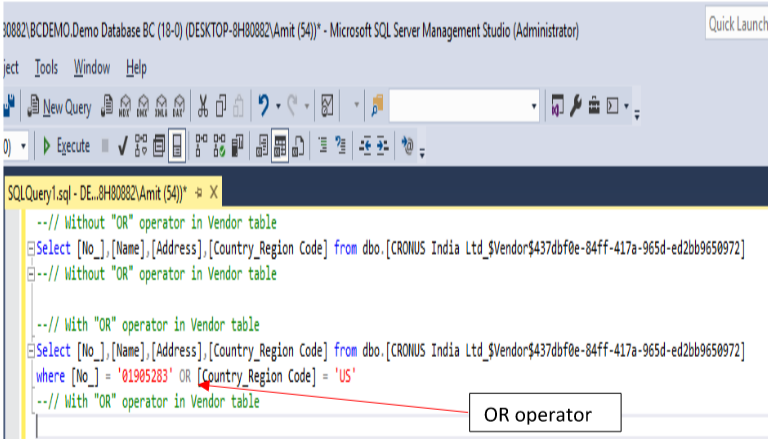Click inside the Find combo box field

(459, 105)
